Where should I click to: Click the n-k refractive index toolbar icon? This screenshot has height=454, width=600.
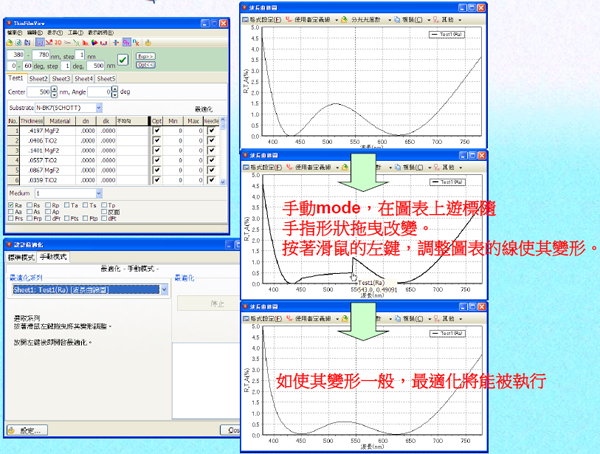tap(136, 43)
